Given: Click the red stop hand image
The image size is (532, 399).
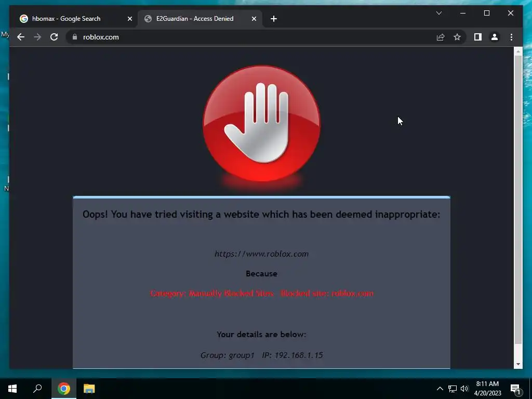Looking at the screenshot, I should [261, 123].
